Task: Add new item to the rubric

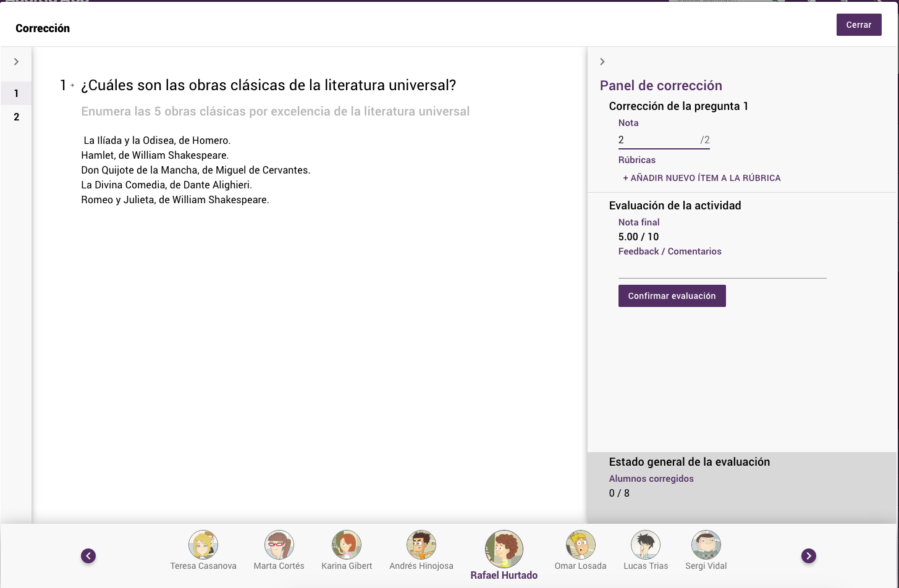Action: click(x=702, y=178)
